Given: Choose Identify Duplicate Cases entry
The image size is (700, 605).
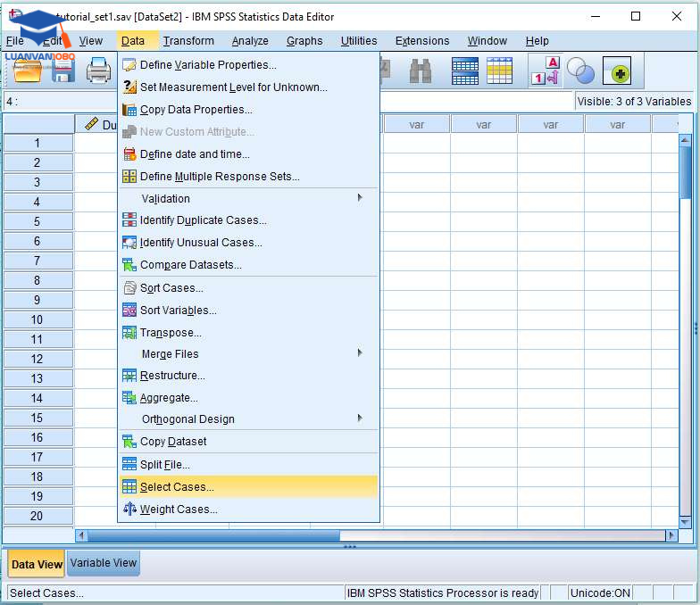Looking at the screenshot, I should tap(248, 220).
